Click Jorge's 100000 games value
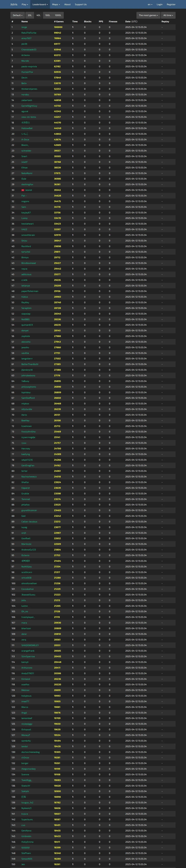 tap(58, 27)
